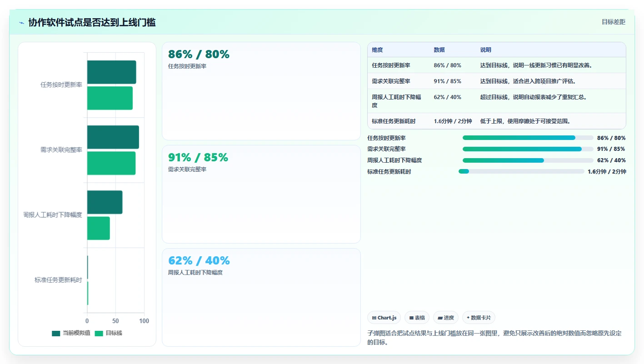
Task: Click table cell 任务按时更新率
Action: click(x=391, y=65)
